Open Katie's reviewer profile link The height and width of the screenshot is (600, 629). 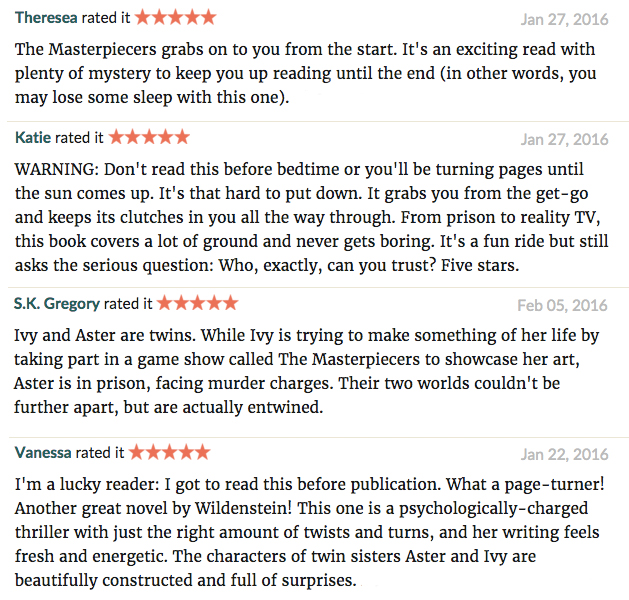(x=33, y=138)
